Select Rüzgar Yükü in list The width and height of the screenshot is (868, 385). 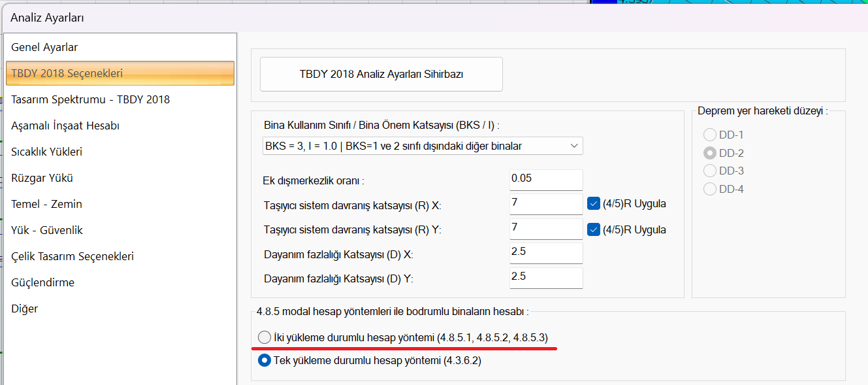[x=42, y=178]
